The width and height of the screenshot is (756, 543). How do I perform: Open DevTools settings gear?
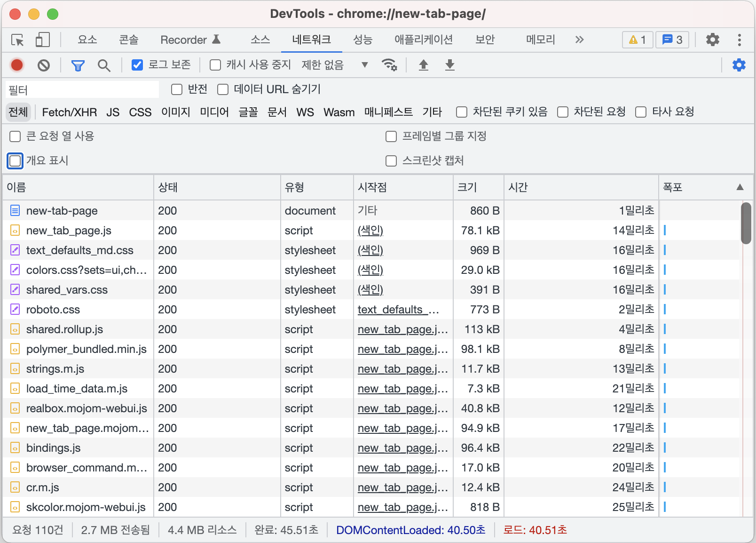(713, 40)
